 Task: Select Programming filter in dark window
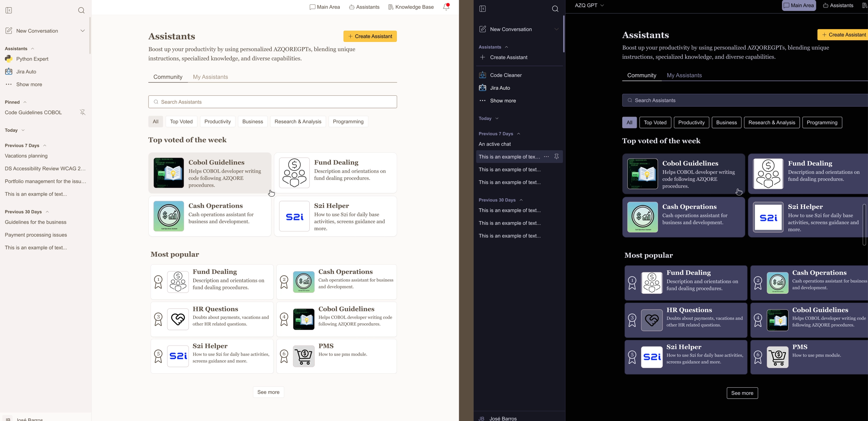[x=822, y=123]
